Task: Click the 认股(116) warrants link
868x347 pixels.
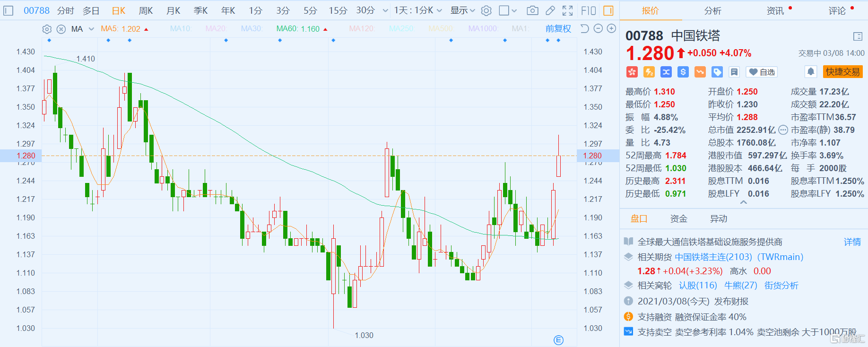Action: pyautogui.click(x=698, y=286)
